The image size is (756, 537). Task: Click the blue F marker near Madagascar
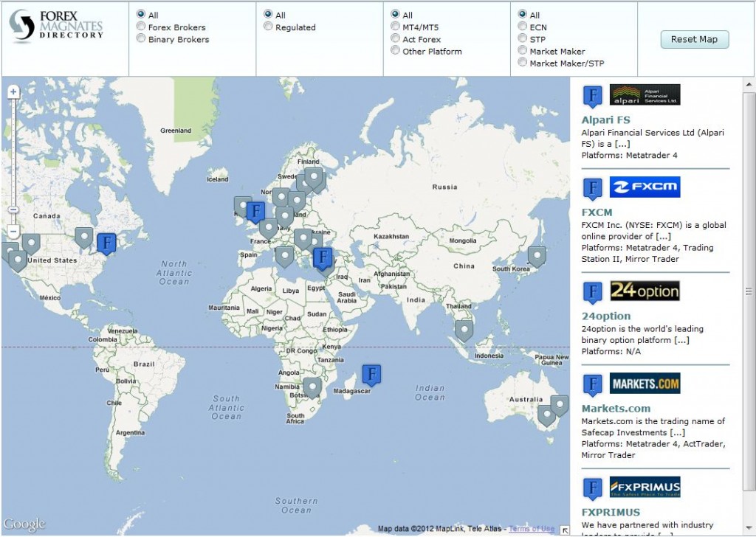tap(371, 375)
